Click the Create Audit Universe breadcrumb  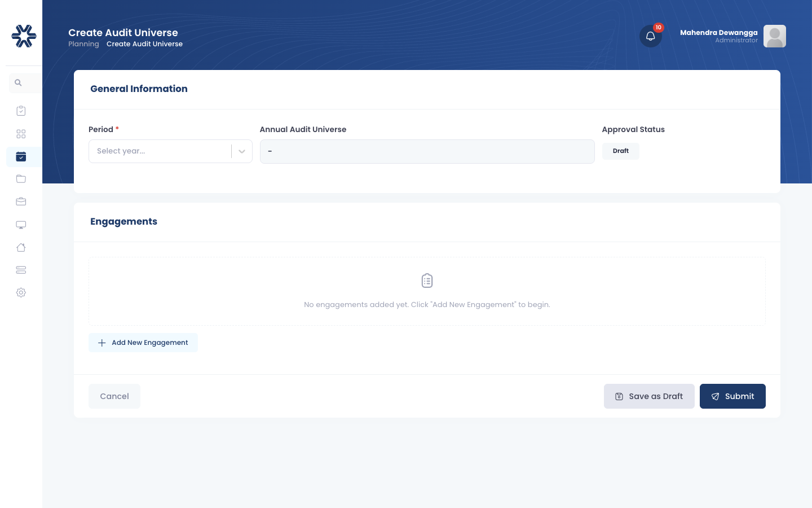[x=144, y=44]
